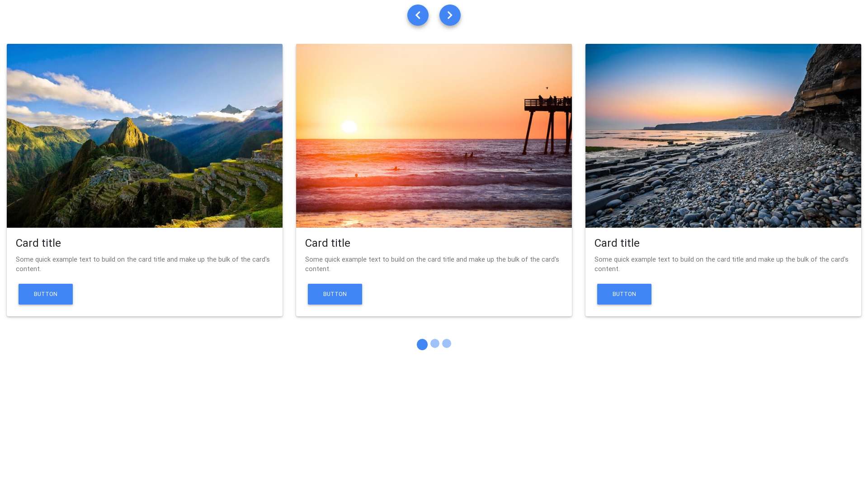
Task: Open the Machu Picchu mountain image
Action: (x=145, y=136)
